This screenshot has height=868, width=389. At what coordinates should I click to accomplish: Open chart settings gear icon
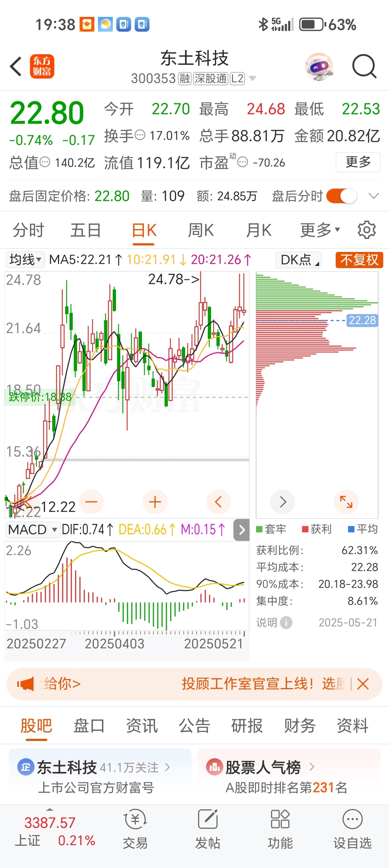pos(367,230)
